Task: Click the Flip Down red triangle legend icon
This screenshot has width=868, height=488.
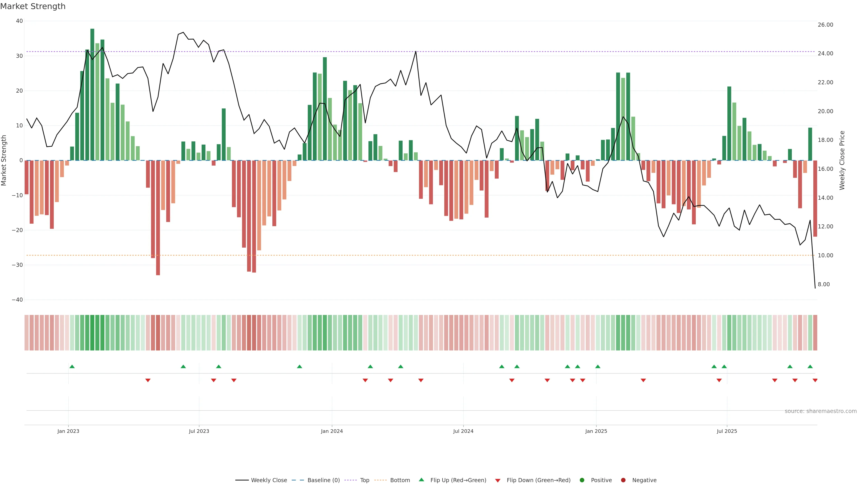Action: tap(498, 481)
